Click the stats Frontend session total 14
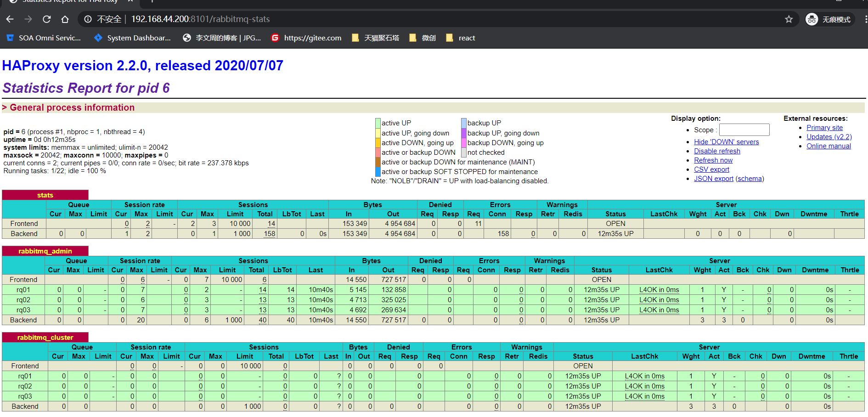Image resolution: width=868 pixels, height=417 pixels. pyautogui.click(x=271, y=224)
